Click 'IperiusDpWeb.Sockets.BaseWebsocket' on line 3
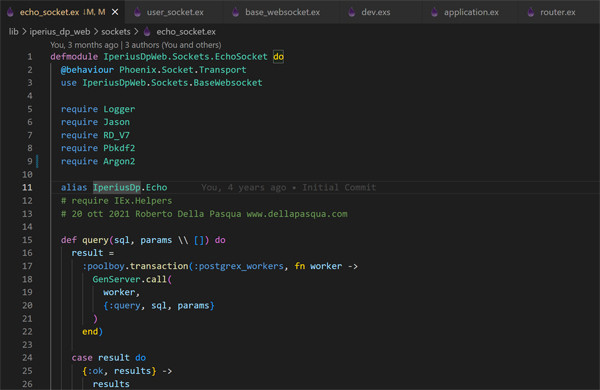 pyautogui.click(x=172, y=83)
